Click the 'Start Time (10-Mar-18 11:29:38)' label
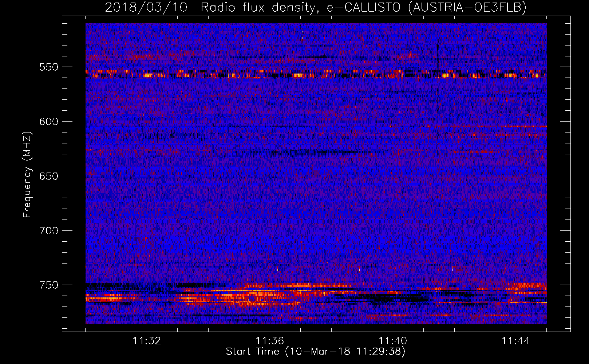Image resolution: width=589 pixels, height=364 pixels. pyautogui.click(x=316, y=352)
